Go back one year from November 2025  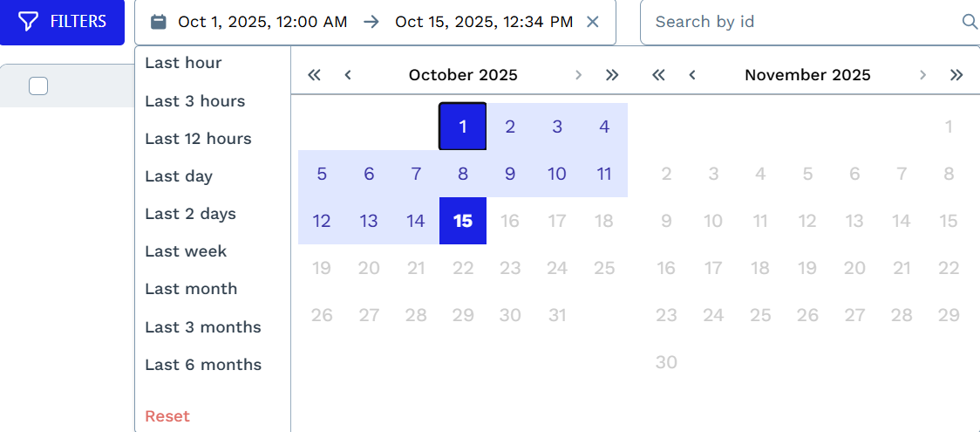coord(659,75)
